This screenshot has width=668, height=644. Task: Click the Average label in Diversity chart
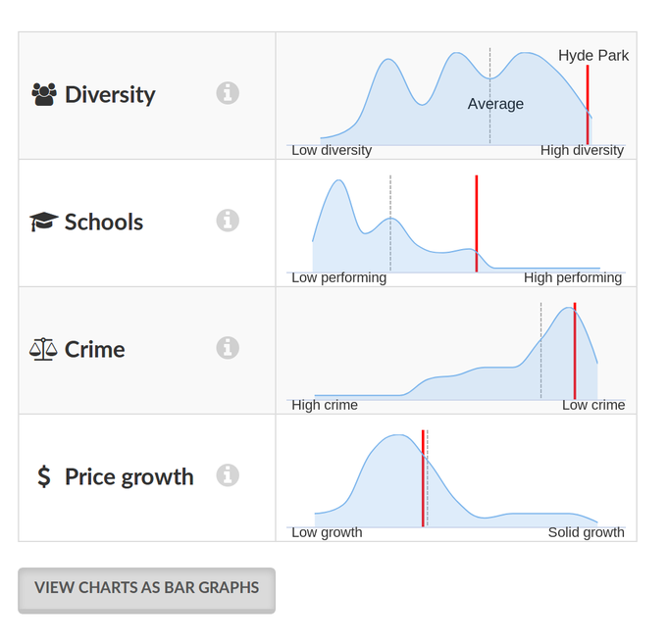[x=495, y=104]
